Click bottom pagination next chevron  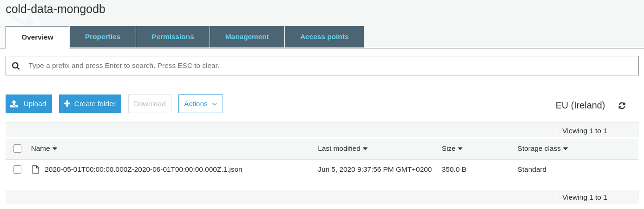[x=613, y=198]
